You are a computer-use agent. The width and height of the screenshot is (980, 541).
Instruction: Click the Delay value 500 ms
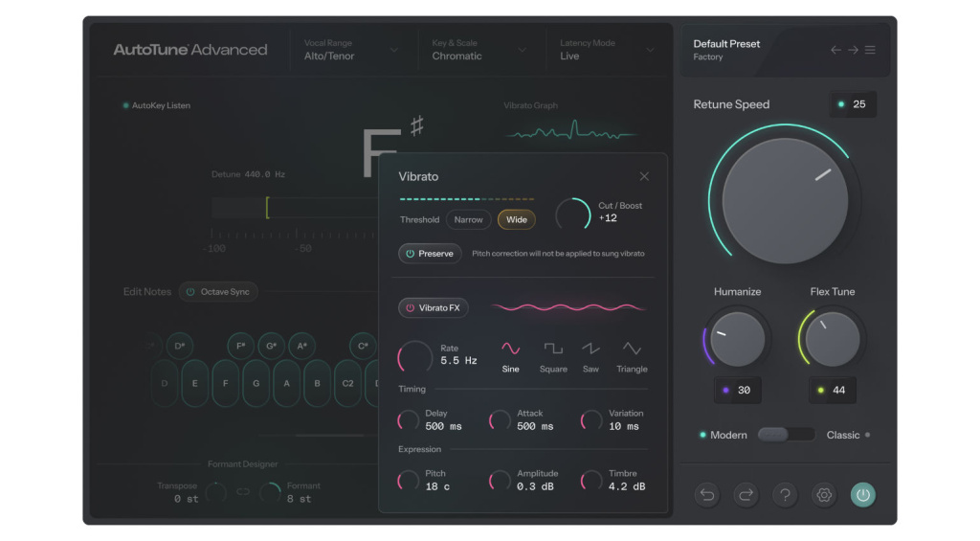(444, 426)
